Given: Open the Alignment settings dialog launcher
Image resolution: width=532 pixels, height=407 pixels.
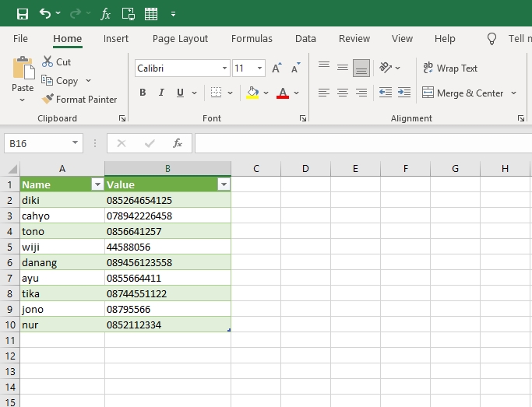Looking at the screenshot, I should point(521,118).
